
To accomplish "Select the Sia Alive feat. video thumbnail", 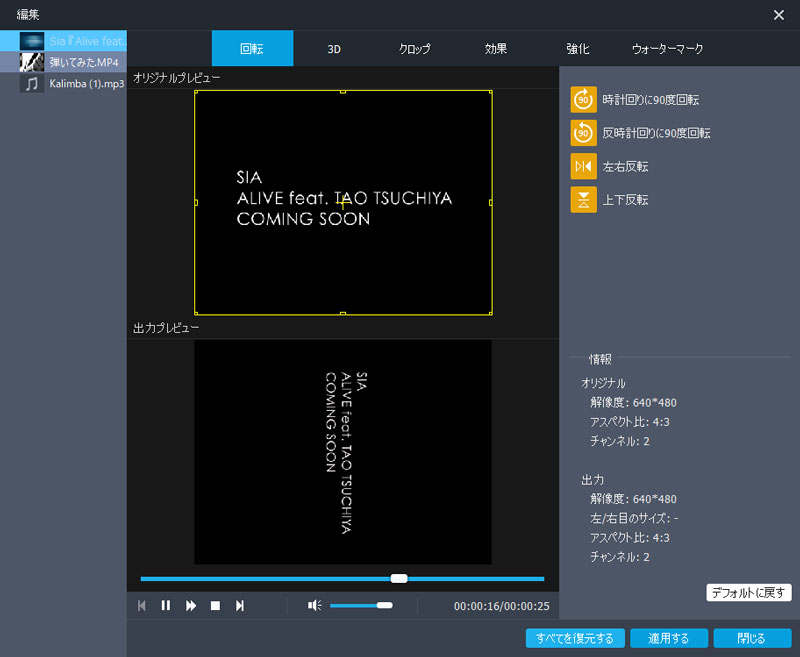I will click(32, 41).
